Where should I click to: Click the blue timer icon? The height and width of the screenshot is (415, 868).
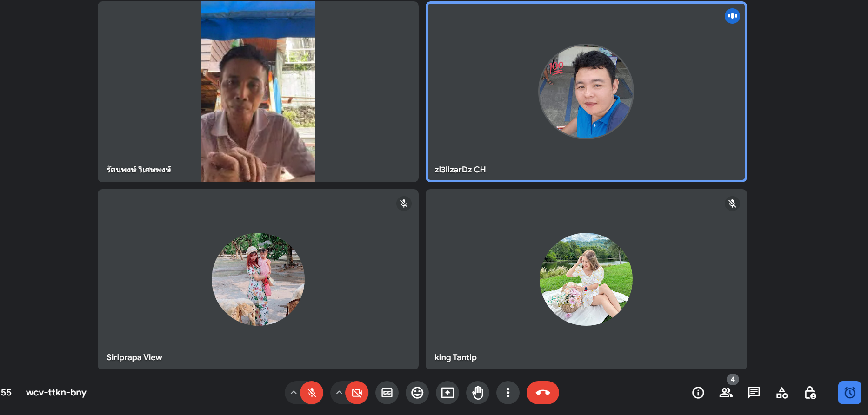pyautogui.click(x=849, y=393)
